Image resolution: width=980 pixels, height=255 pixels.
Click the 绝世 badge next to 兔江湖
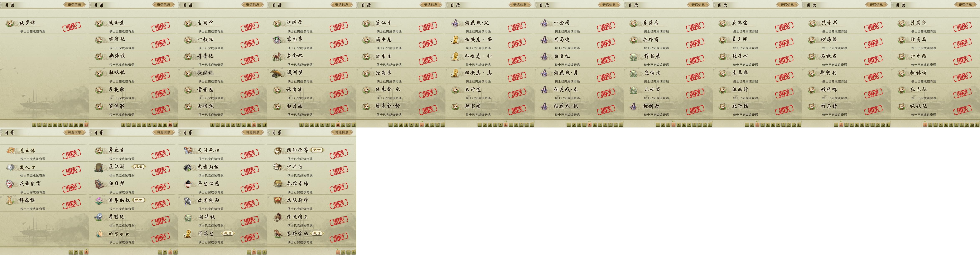[139, 167]
